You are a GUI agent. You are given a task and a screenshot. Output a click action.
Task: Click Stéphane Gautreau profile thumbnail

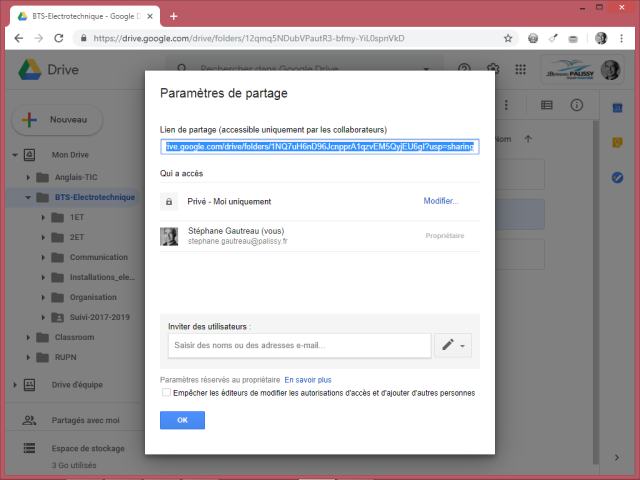coord(169,236)
